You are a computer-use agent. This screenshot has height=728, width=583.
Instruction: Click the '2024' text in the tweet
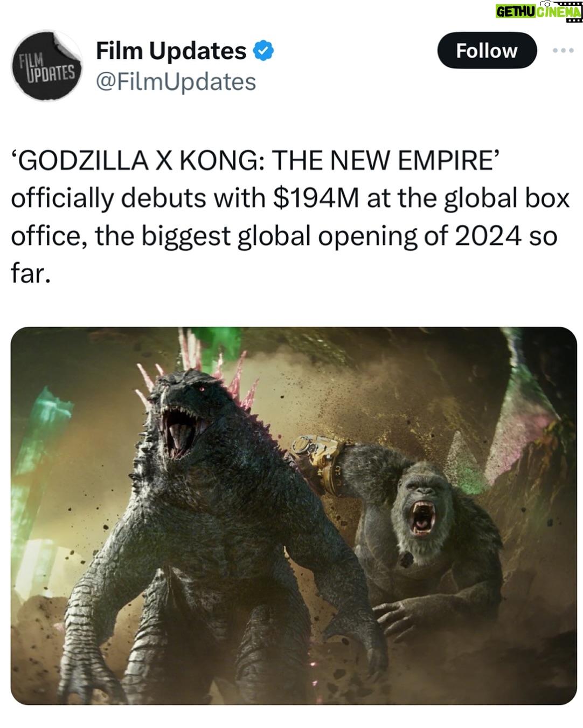click(488, 236)
